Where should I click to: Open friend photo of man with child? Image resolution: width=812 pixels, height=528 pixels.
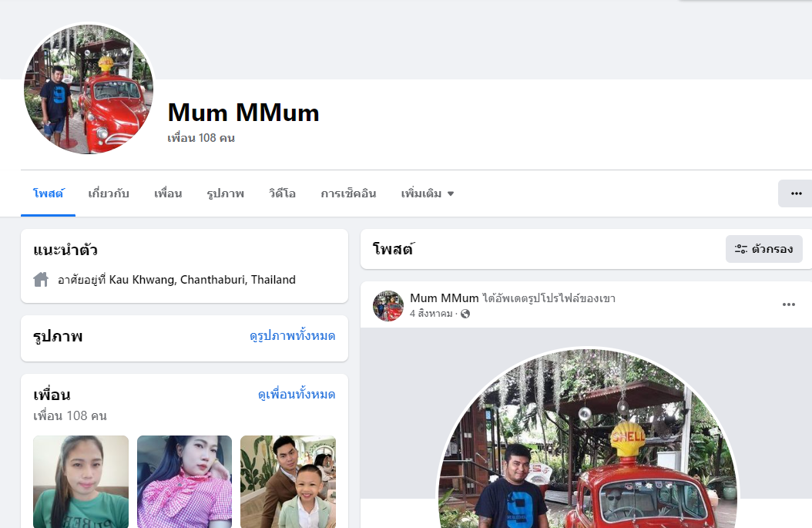click(x=288, y=482)
